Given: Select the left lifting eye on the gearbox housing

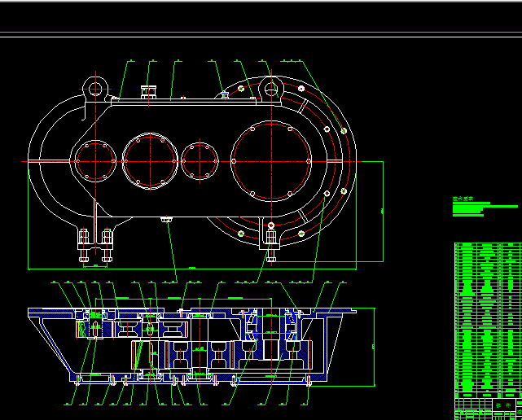Looking at the screenshot, I should click(x=95, y=89).
